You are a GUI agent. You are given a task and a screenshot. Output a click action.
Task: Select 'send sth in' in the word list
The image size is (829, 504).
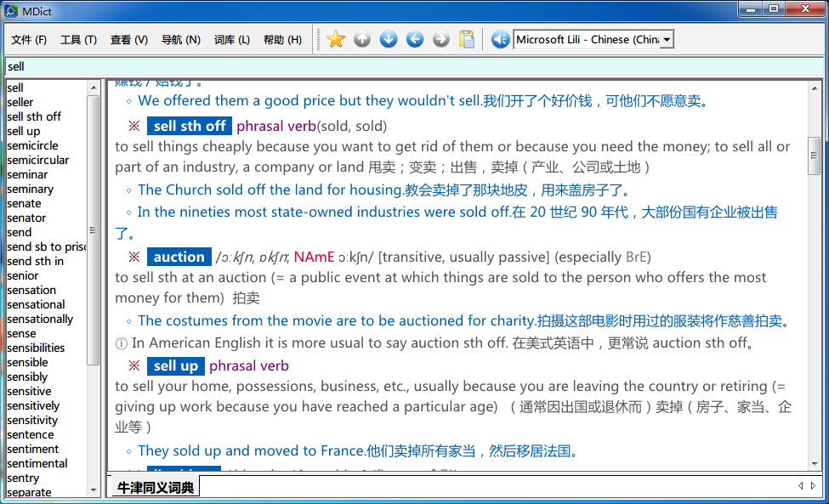35,261
